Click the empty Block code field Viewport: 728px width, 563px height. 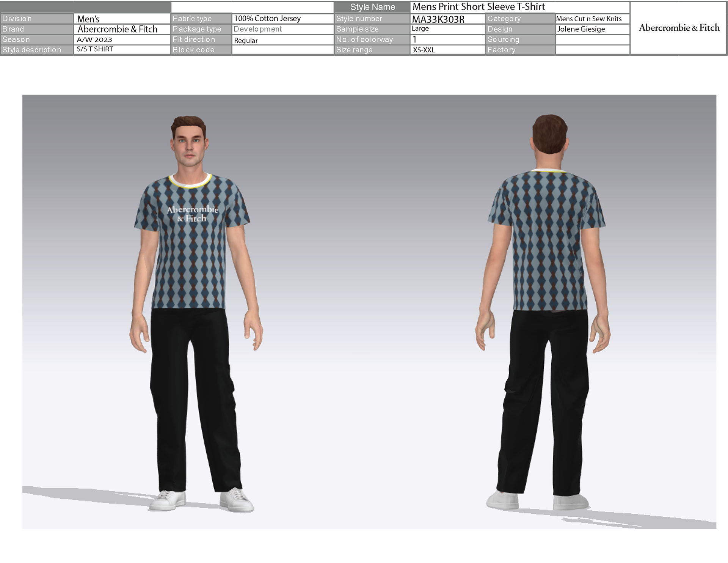tap(282, 50)
